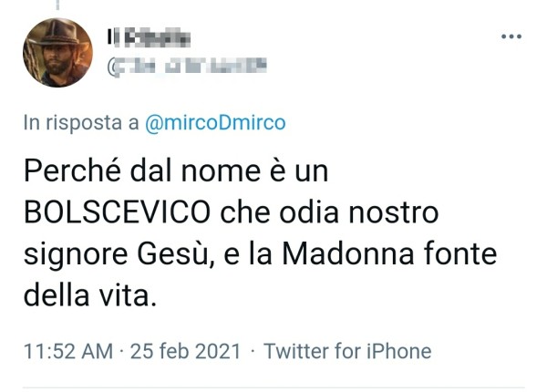Click the date 25 feb 2021
This screenshot has height=392, width=547.
[186, 351]
